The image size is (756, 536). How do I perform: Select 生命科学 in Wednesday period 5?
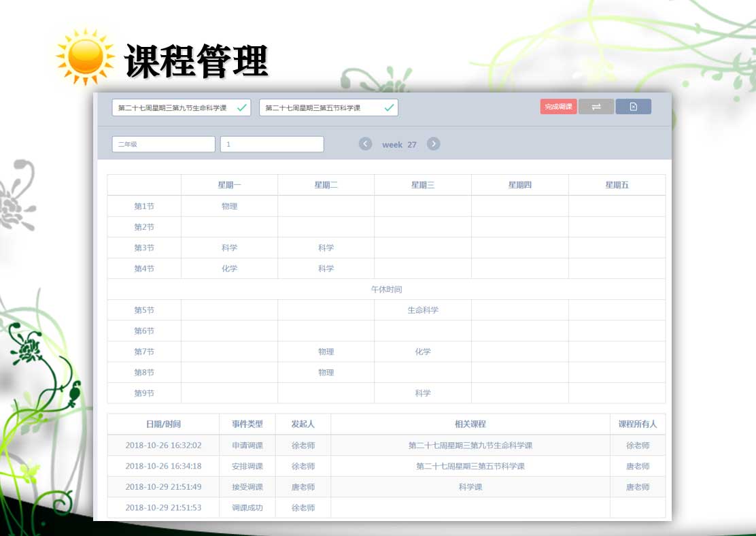(423, 310)
